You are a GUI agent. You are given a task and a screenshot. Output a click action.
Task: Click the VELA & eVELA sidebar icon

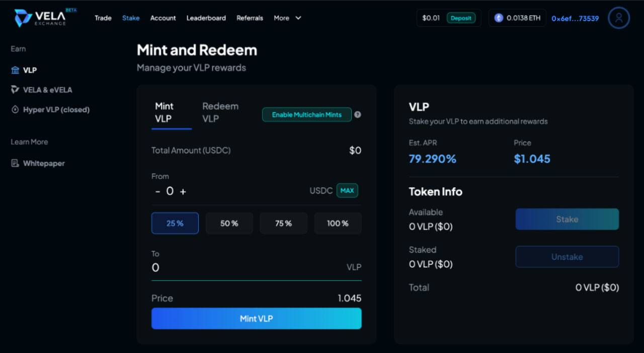(x=15, y=90)
